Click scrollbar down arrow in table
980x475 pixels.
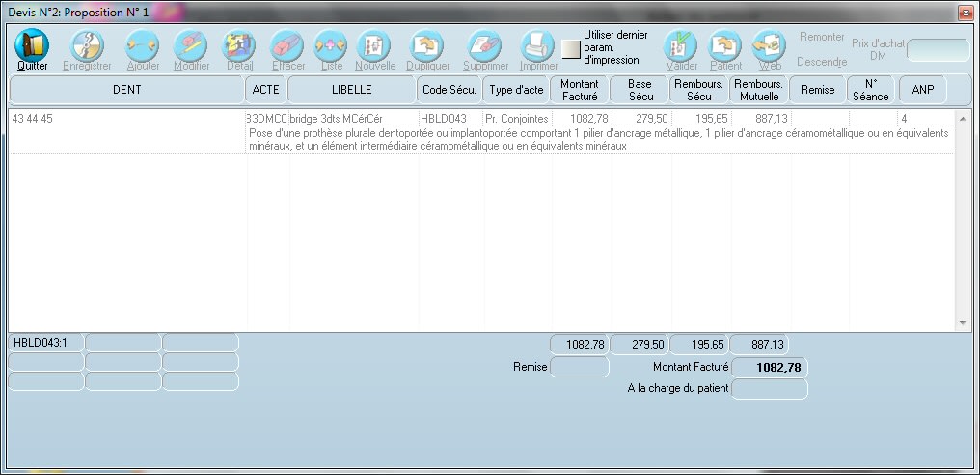click(962, 322)
